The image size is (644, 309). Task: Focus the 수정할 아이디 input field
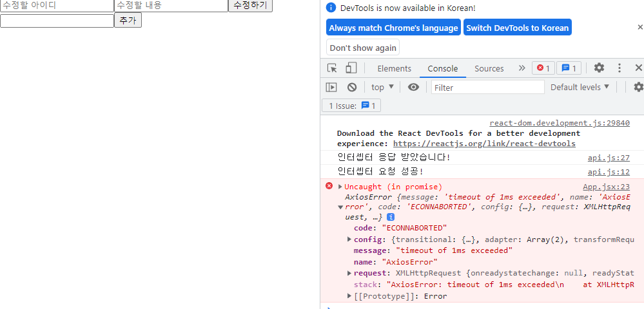(57, 6)
